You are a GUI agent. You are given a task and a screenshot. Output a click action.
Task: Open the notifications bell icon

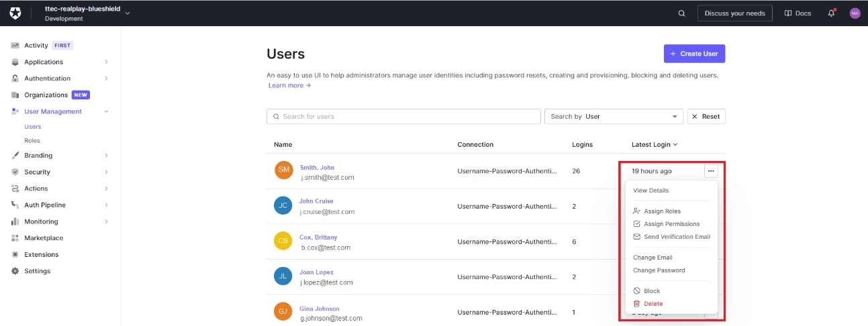click(831, 13)
